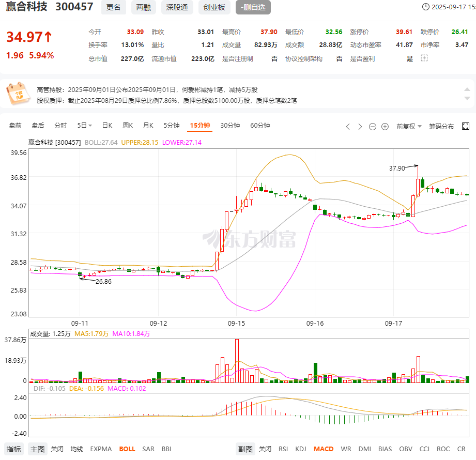
Task: Click the 指标 indicator button
Action: tap(13, 449)
